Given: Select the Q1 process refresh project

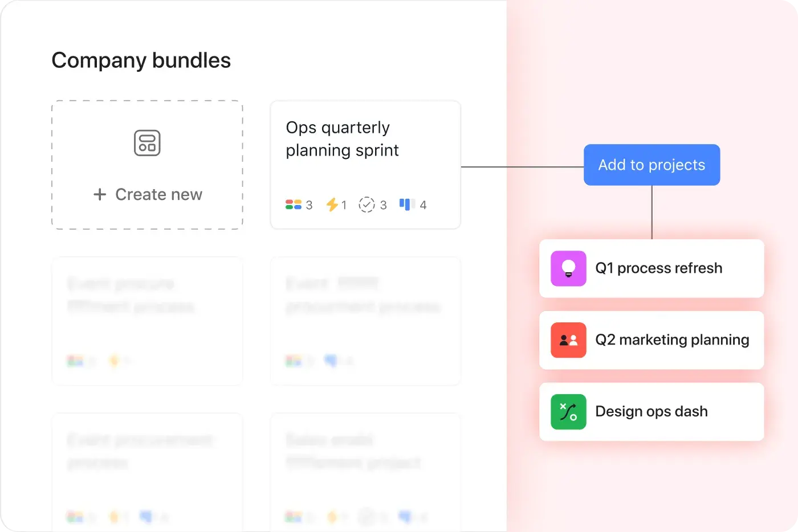Looking at the screenshot, I should pyautogui.click(x=652, y=268).
